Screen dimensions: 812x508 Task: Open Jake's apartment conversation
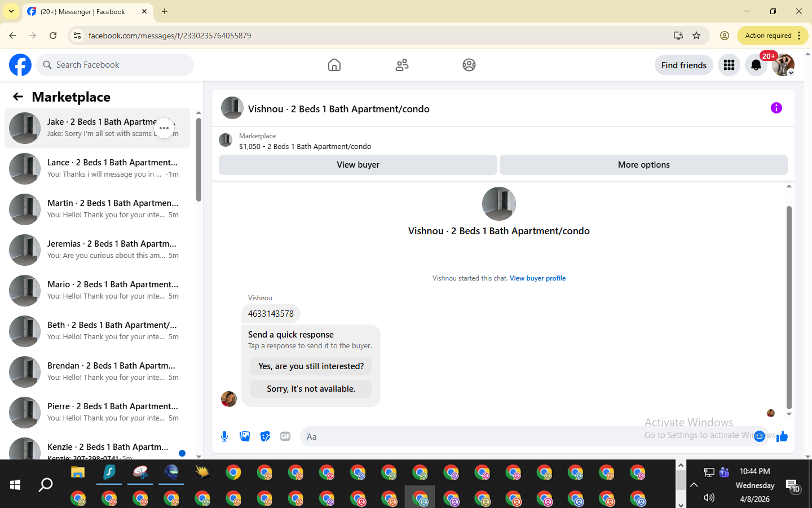[x=97, y=128]
